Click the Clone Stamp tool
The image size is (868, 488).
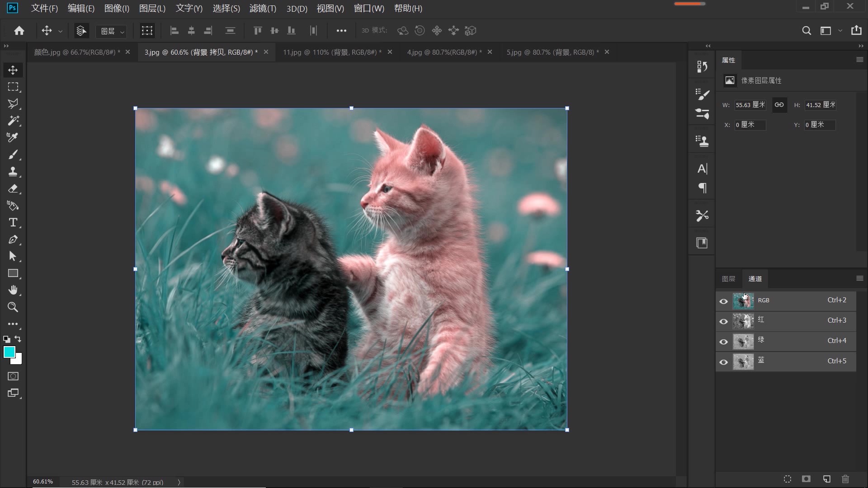[x=13, y=172]
